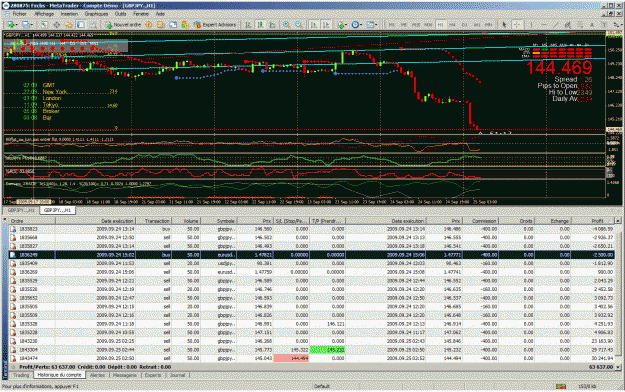Screen dimensions: 625x392
Task: Set chart timeframe to H4
Action: [x=452, y=25]
